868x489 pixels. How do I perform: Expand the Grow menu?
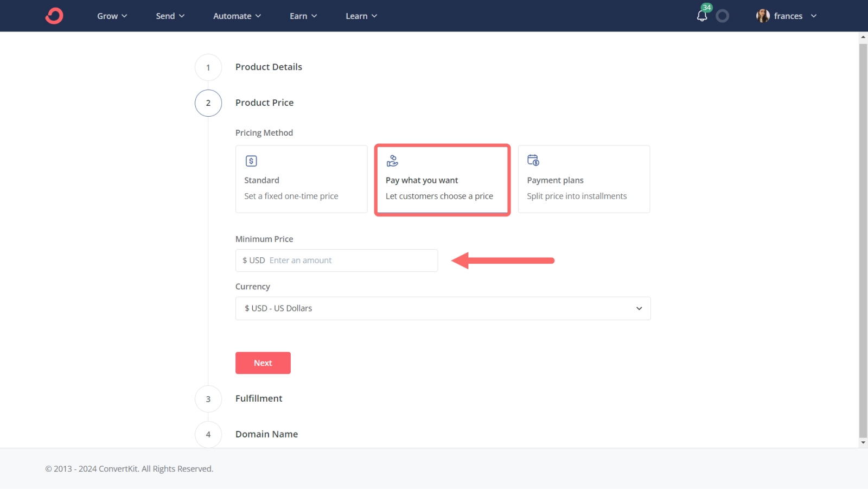point(112,16)
